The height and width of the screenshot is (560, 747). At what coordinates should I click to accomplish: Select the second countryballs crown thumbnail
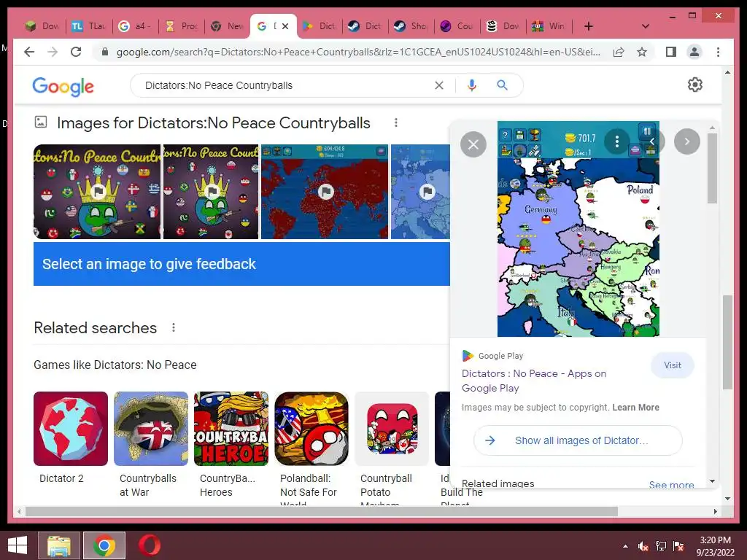[211, 192]
